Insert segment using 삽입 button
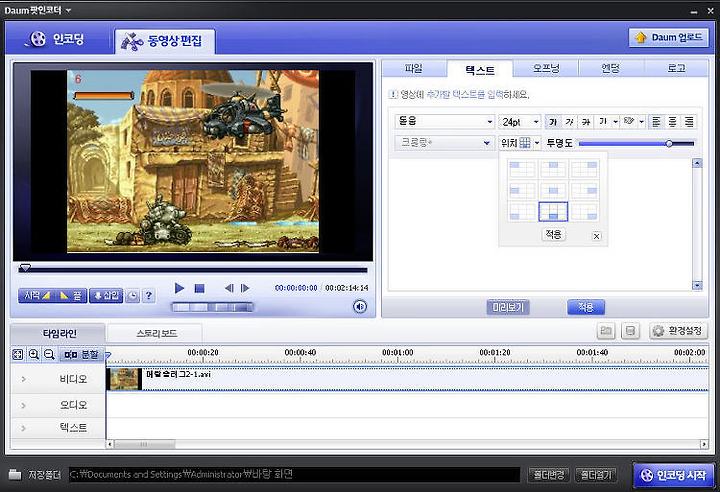Screen dimensions: 720x492 [106, 295]
